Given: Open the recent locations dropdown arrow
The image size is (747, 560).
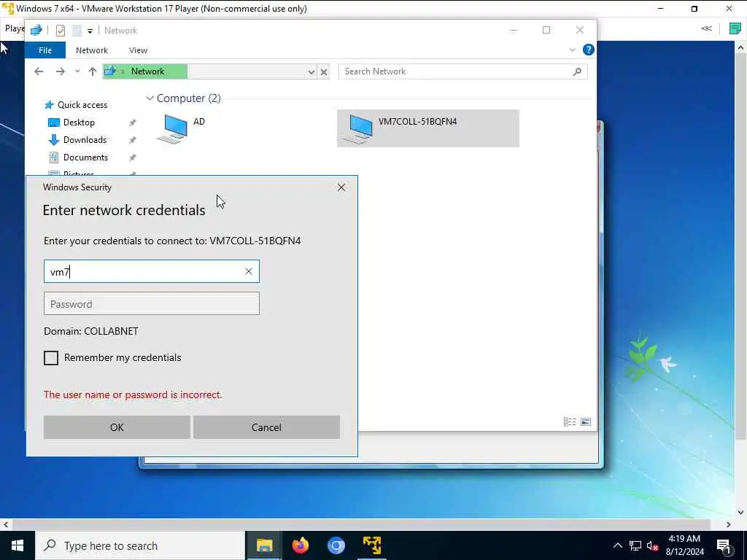Looking at the screenshot, I should pos(77,71).
